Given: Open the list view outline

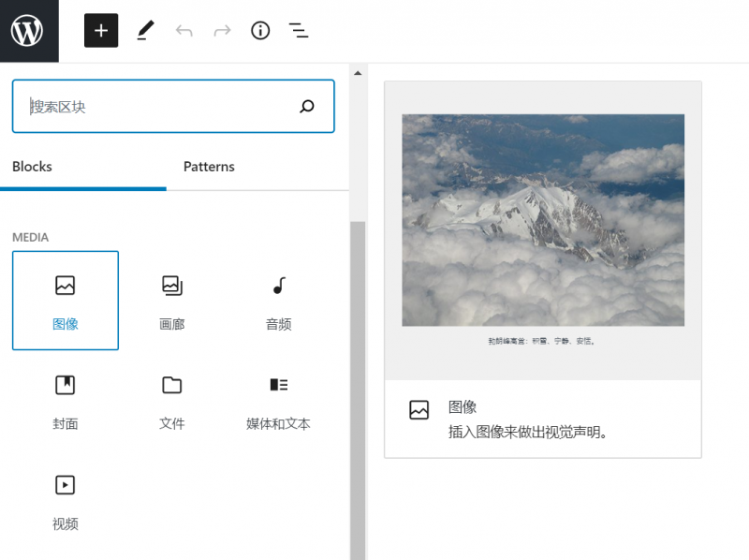Looking at the screenshot, I should [299, 31].
